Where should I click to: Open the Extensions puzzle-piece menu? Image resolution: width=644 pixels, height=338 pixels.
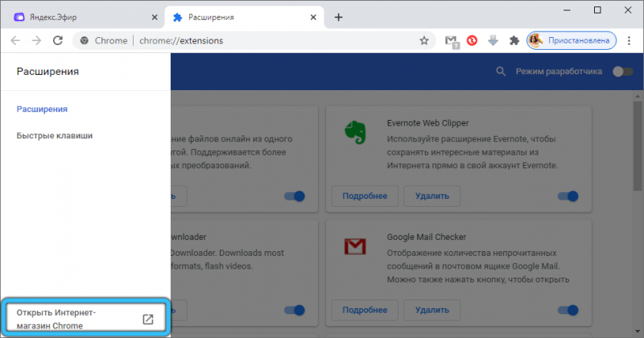[x=514, y=41]
